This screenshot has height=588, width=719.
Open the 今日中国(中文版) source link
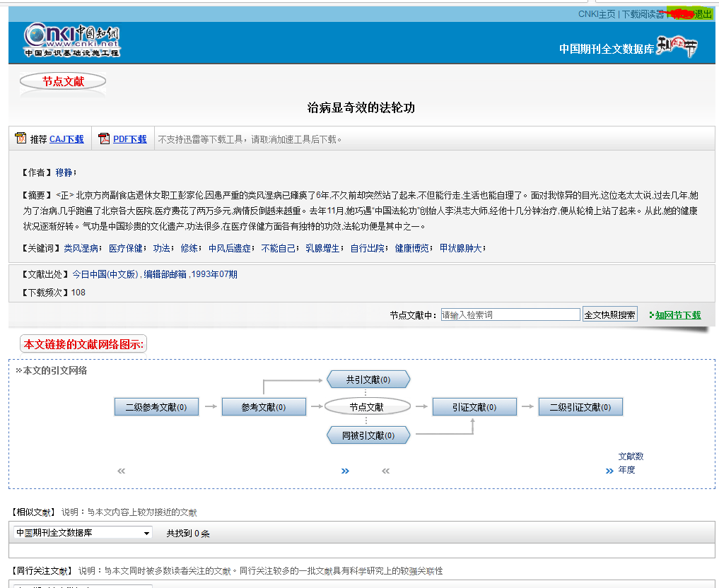tap(105, 274)
